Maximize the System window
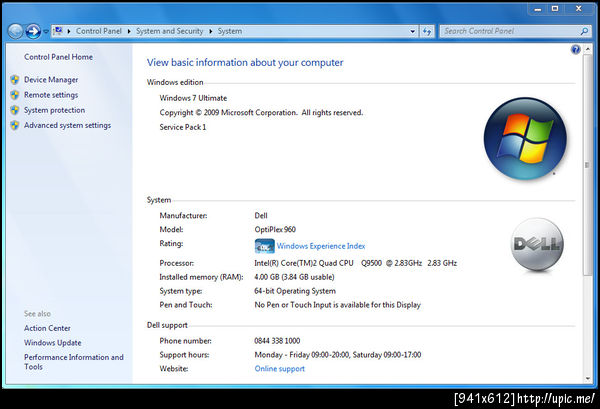This screenshot has width=600, height=409. tap(555, 9)
